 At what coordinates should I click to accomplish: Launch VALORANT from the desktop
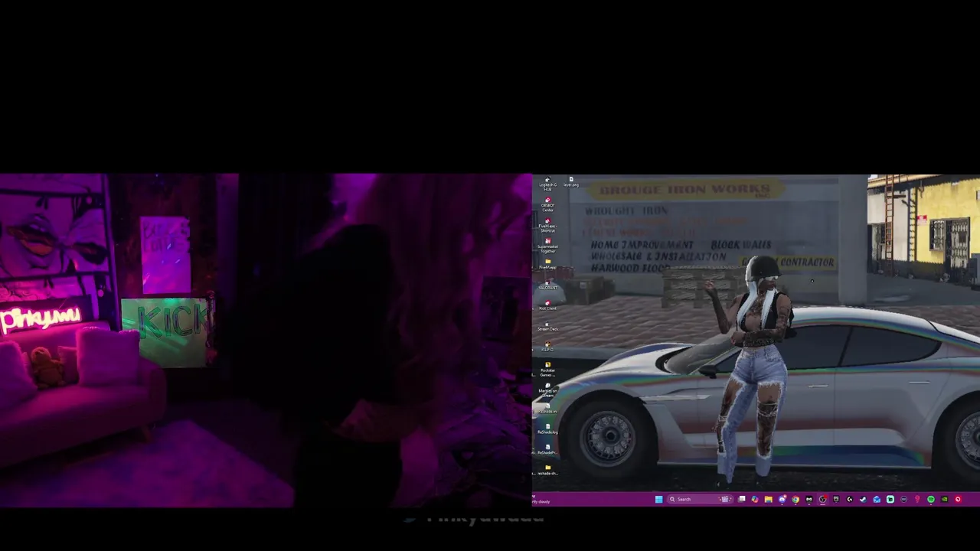pyautogui.click(x=547, y=285)
